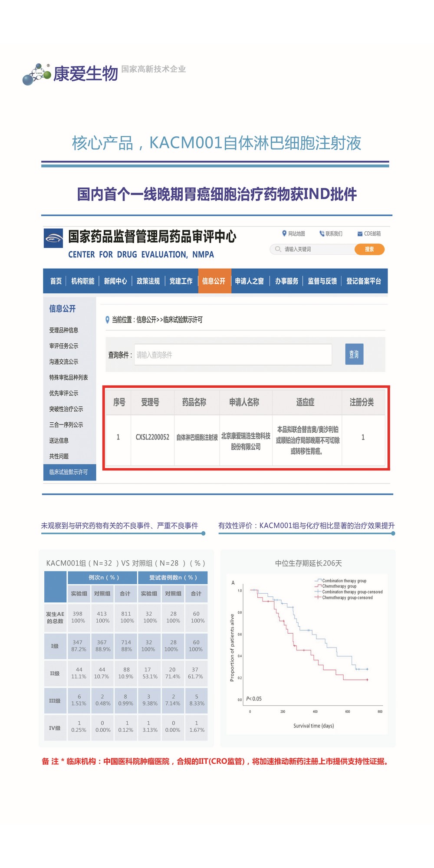Select 特殊审批品种列表 in the sidebar
The image size is (434, 868).
69,378
